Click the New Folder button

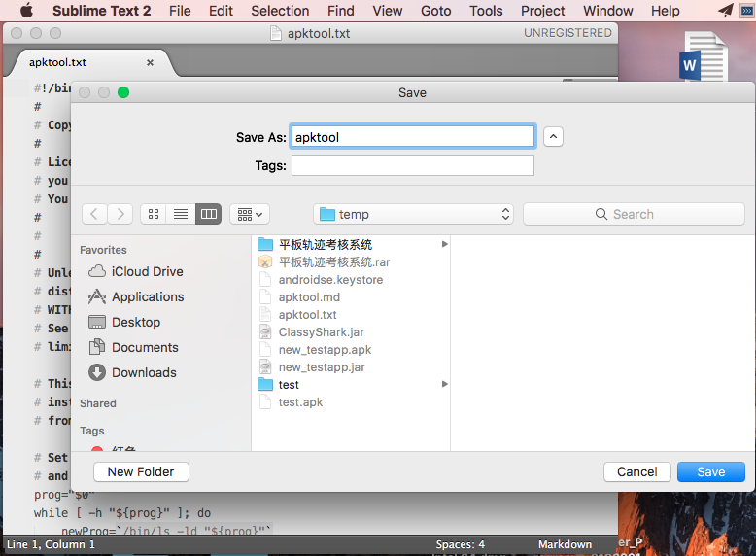point(141,471)
